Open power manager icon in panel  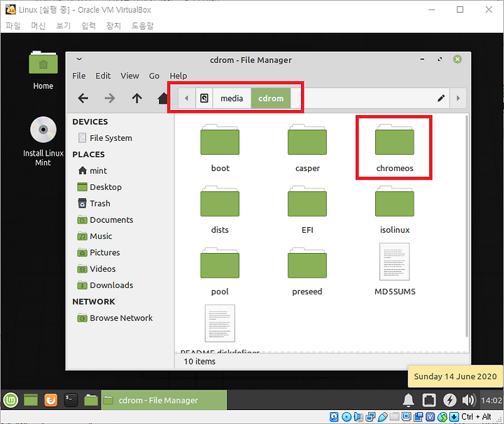[x=449, y=400]
